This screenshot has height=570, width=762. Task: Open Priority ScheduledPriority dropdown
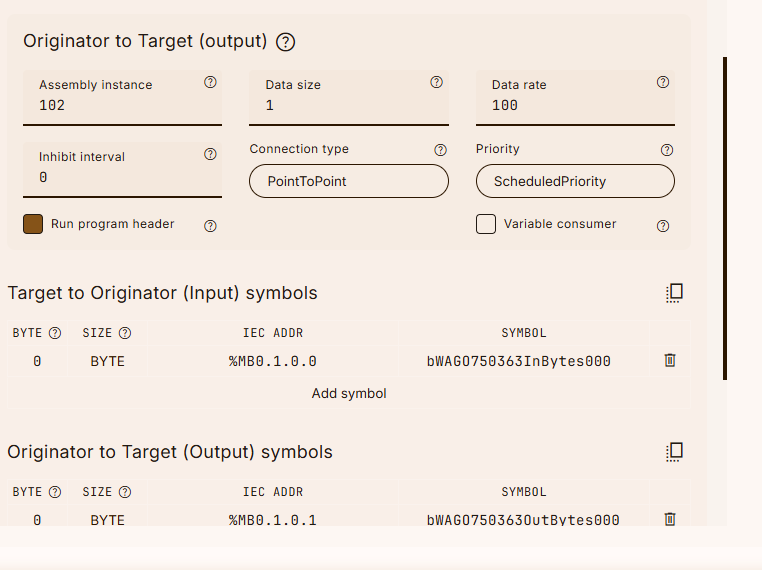tap(575, 181)
